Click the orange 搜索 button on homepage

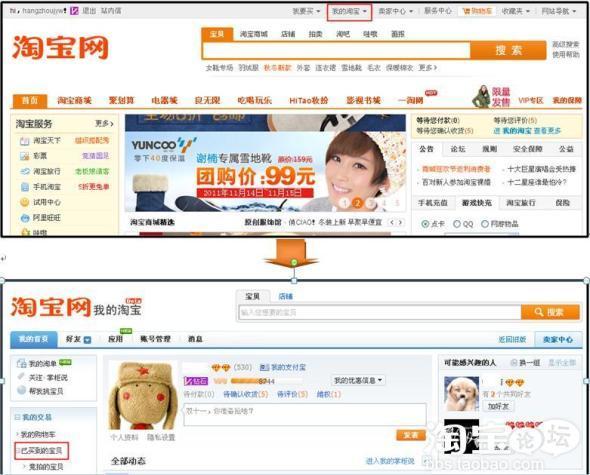(508, 50)
